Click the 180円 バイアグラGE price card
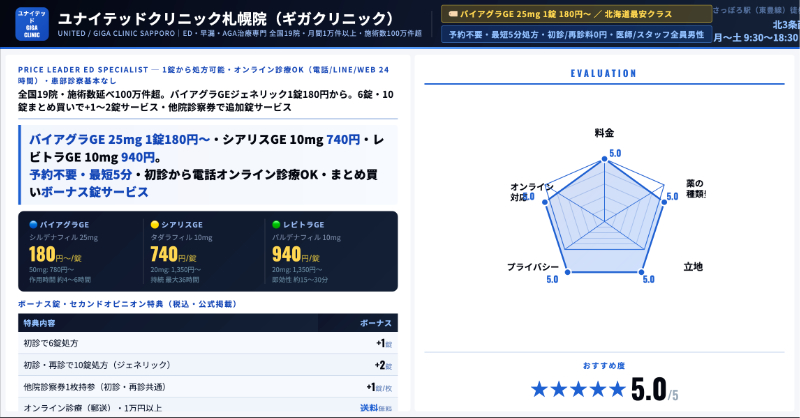Viewport: 800px width, 418px height. pyautogui.click(x=82, y=251)
